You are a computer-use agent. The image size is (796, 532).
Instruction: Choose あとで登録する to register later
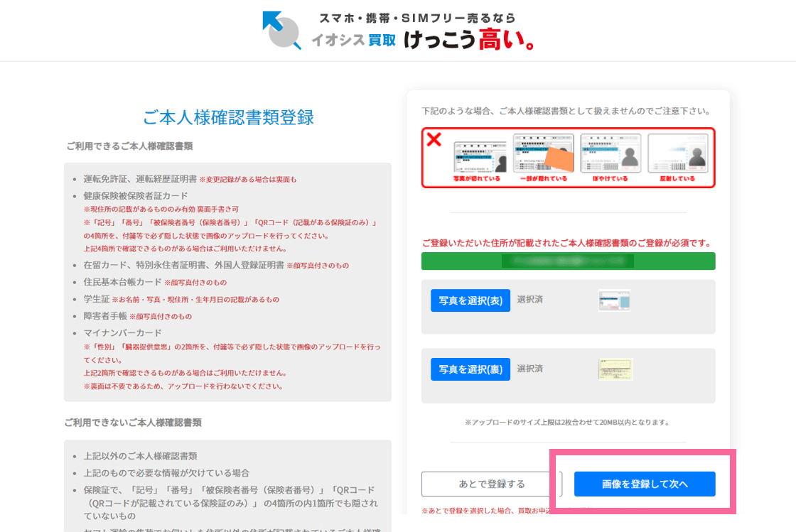coord(492,484)
